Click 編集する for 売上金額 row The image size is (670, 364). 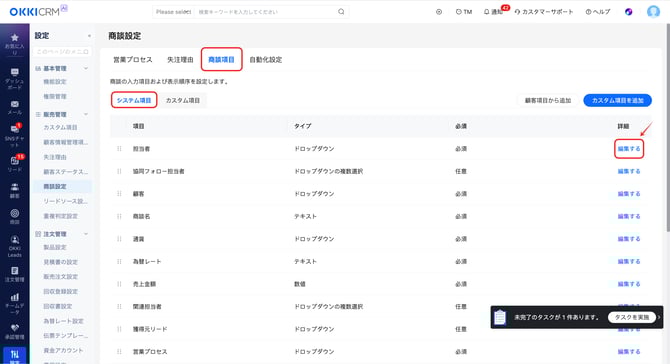pyautogui.click(x=629, y=284)
